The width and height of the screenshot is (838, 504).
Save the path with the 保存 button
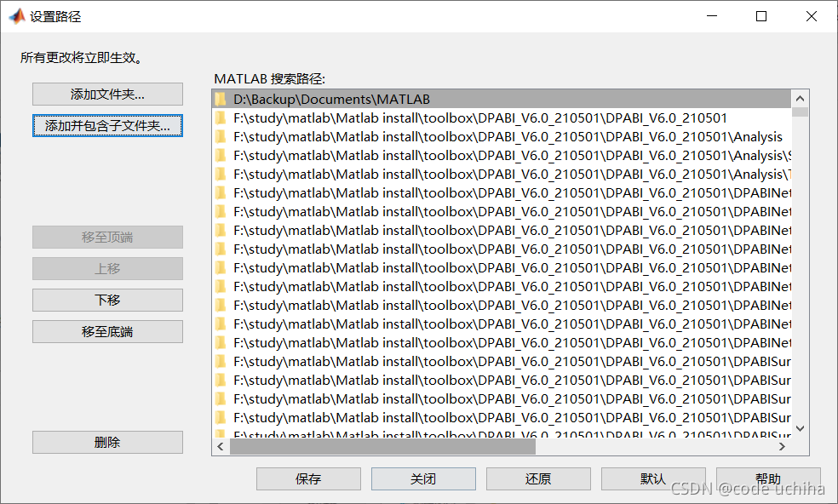pyautogui.click(x=308, y=478)
